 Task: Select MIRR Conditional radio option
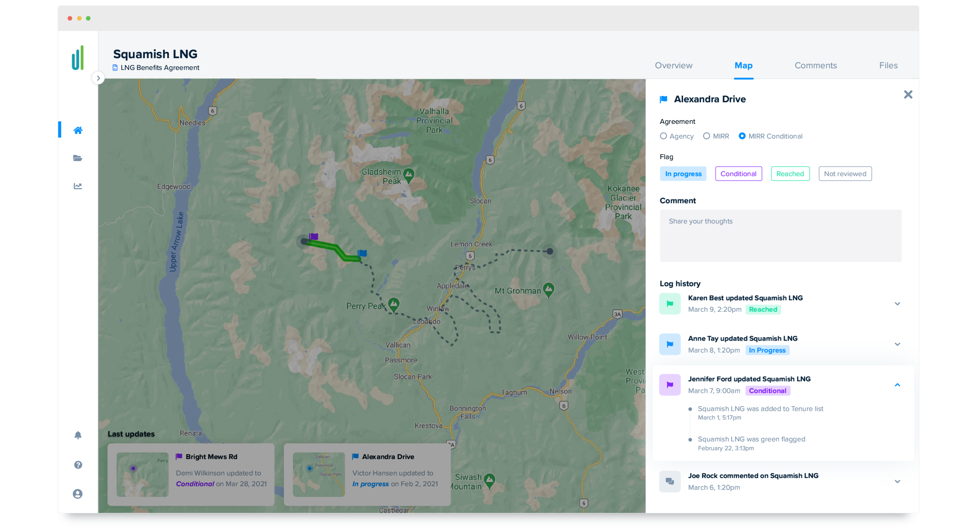[x=770, y=136]
